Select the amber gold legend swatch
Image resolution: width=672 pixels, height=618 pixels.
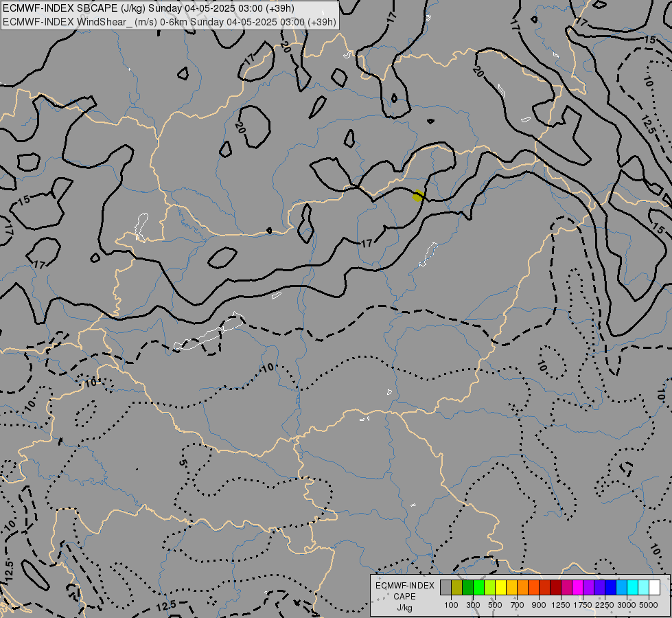point(511,587)
